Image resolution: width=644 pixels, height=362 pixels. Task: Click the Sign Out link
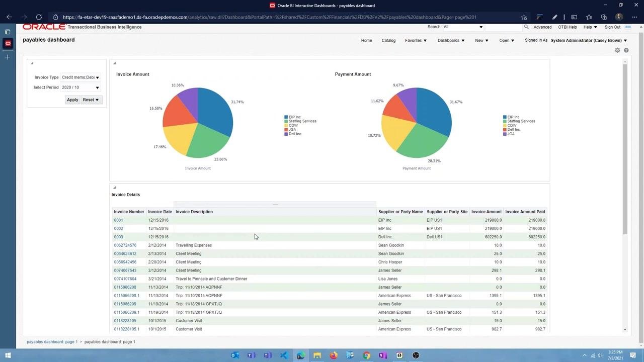point(612,27)
